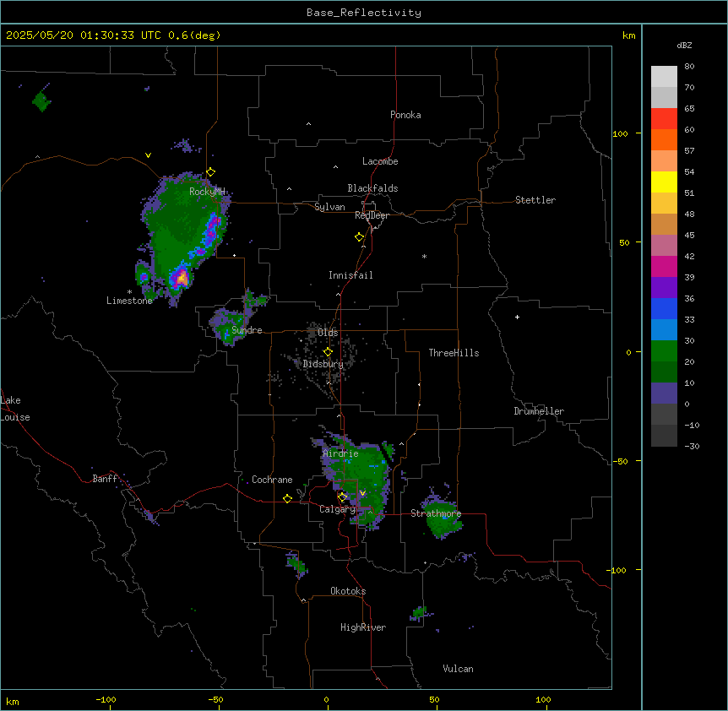This screenshot has width=728, height=711.
Task: Click the Innisfail city label
Action: (350, 275)
